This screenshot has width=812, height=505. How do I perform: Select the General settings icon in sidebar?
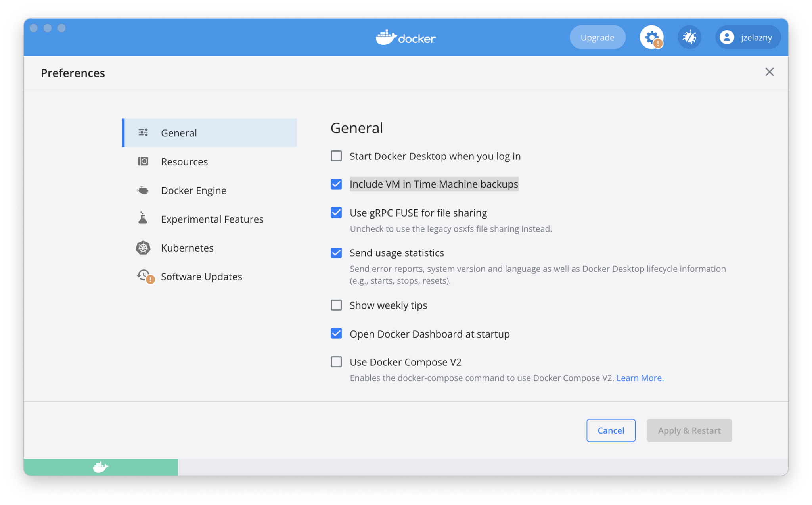[x=143, y=132]
